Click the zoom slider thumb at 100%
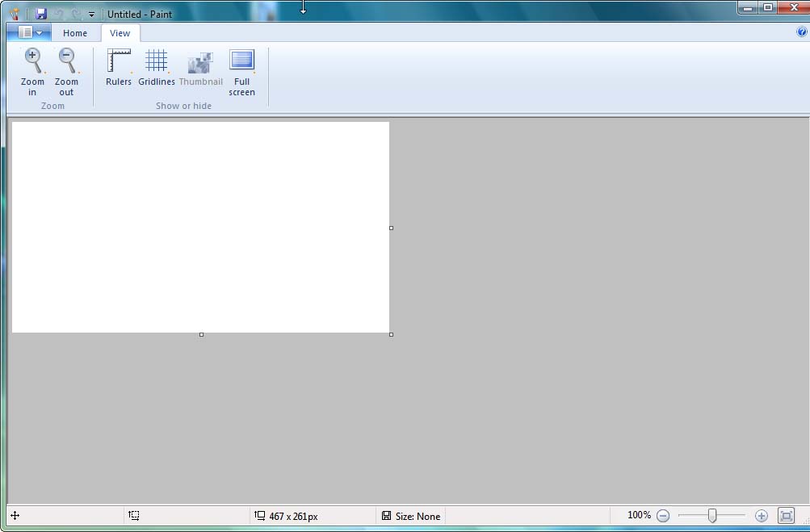This screenshot has height=532, width=810. [x=712, y=515]
